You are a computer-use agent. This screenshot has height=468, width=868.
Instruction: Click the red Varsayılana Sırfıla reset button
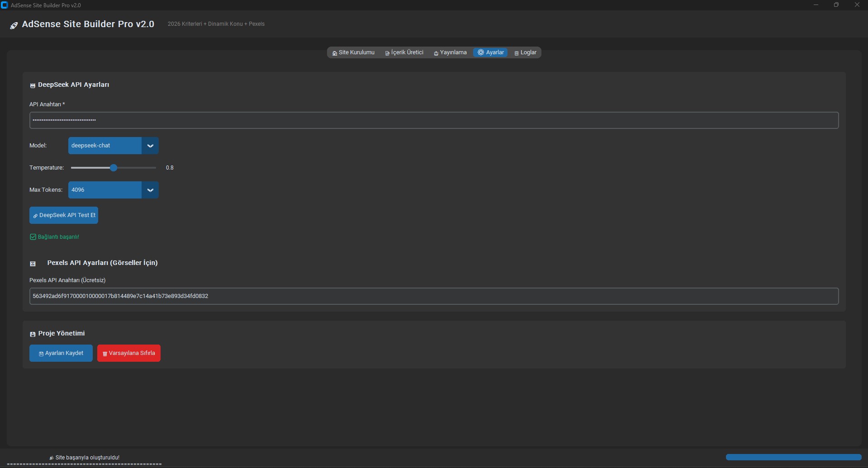click(129, 353)
